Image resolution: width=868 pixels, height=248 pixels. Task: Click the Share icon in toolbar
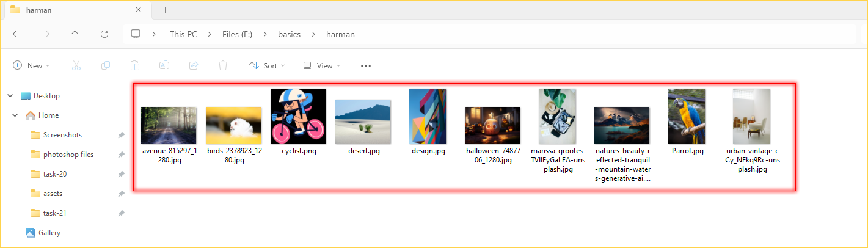point(194,65)
